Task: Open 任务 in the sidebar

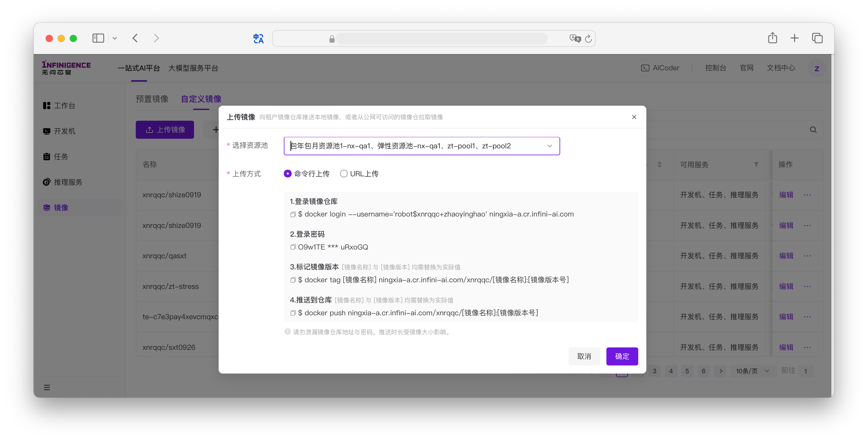Action: coord(56,157)
